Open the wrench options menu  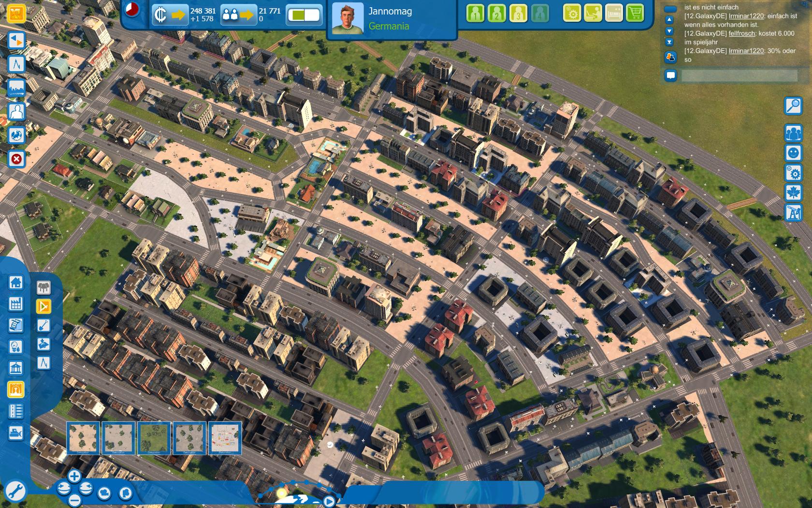click(x=15, y=491)
